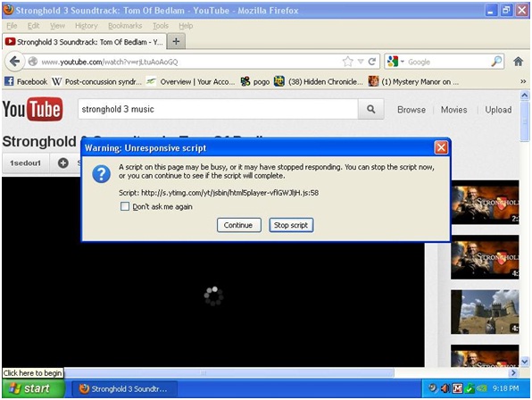Screen dimensions: 532x400
Task: Click the 1sedou1 channel button
Action: (26, 163)
